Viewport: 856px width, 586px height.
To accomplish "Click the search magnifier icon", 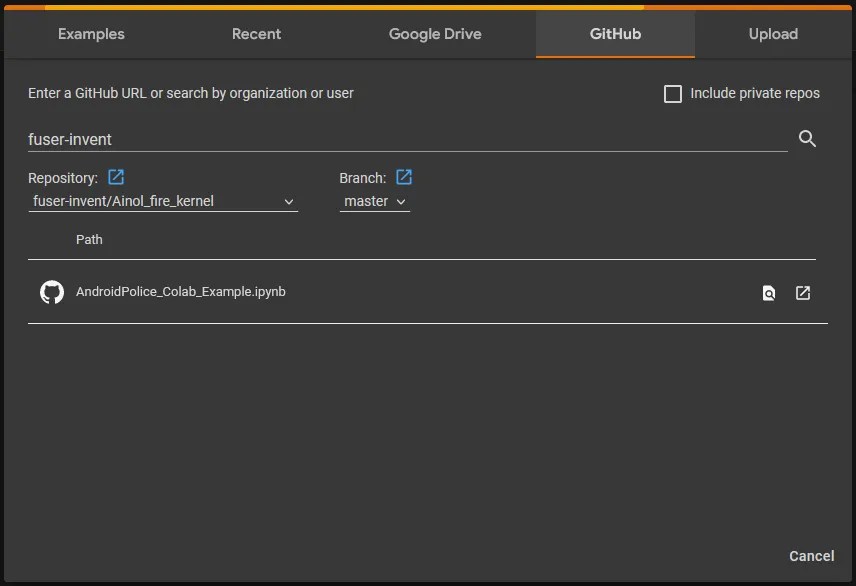I will (x=807, y=139).
